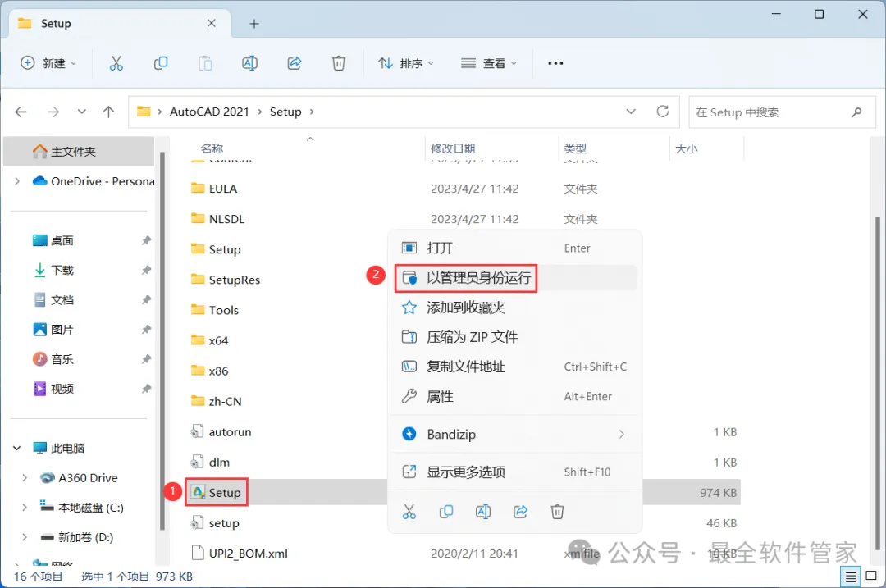Open 下载 in the navigation pane
Viewport: 886px width, 588px height.
point(62,270)
